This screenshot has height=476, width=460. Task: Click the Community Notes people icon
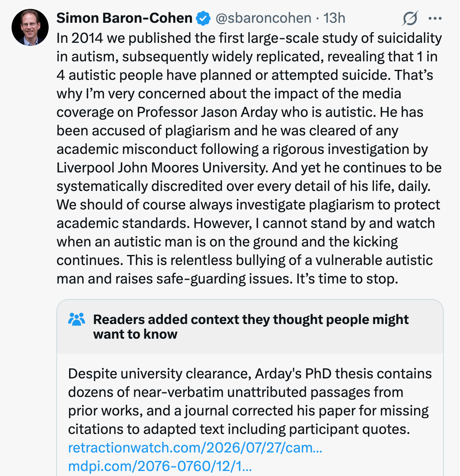(x=76, y=319)
